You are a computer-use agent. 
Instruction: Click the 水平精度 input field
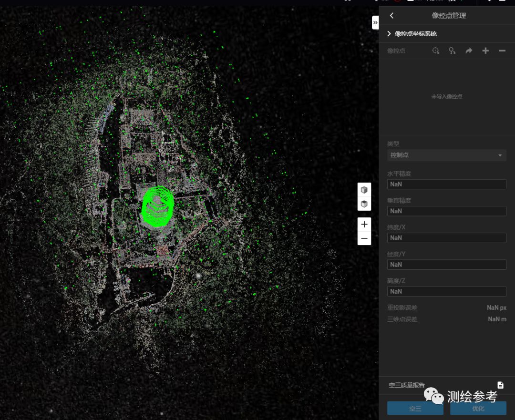[446, 184]
